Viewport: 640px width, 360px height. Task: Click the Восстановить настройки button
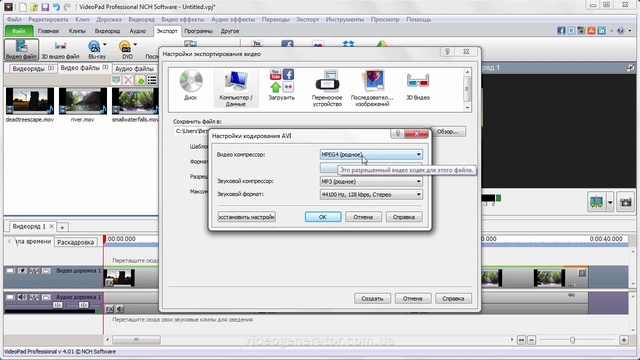tap(247, 217)
